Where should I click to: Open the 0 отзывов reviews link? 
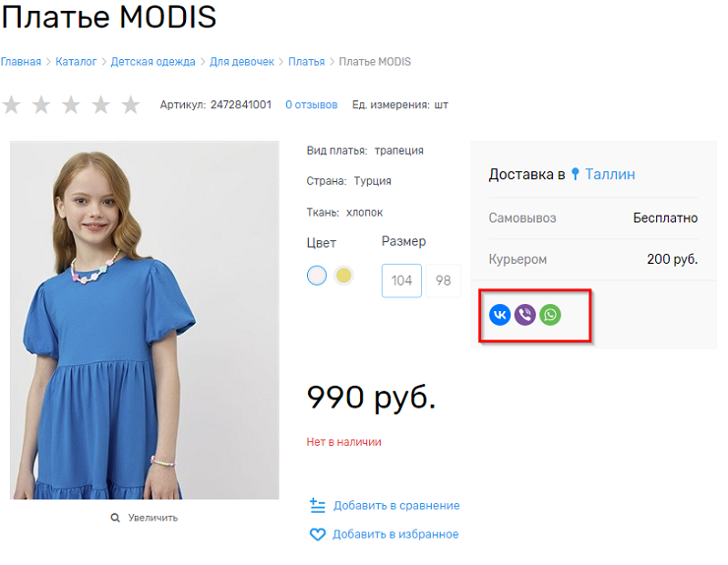coord(311,104)
